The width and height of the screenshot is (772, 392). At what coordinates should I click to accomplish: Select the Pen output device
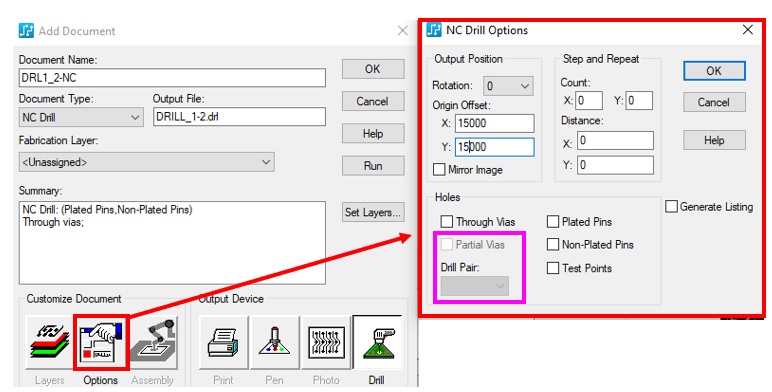coord(275,342)
